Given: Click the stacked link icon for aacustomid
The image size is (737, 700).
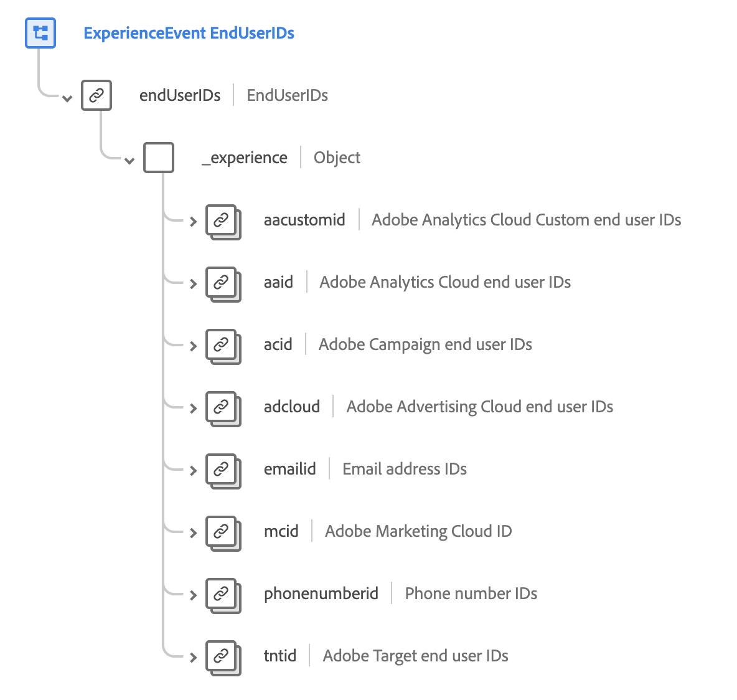Looking at the screenshot, I should click(222, 220).
